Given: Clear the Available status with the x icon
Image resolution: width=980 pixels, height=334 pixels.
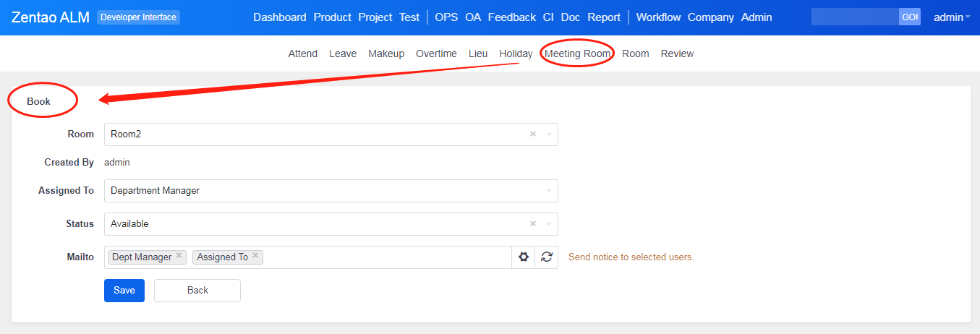Looking at the screenshot, I should (533, 224).
